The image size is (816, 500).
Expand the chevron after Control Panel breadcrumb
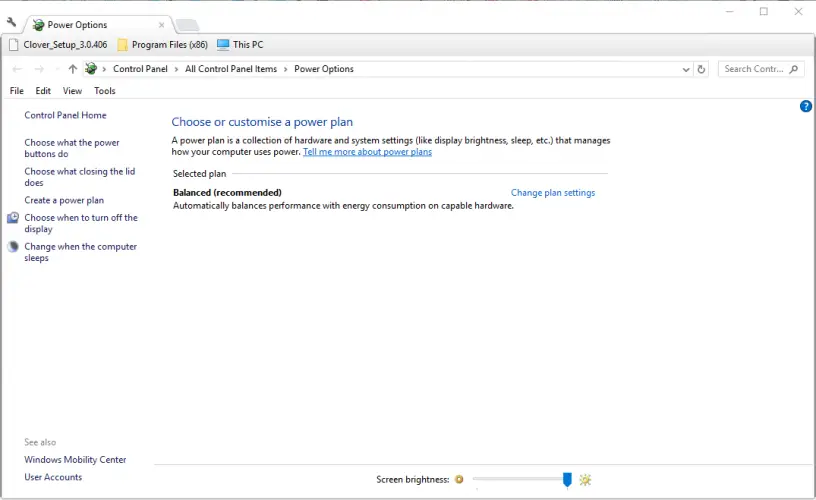(x=178, y=69)
